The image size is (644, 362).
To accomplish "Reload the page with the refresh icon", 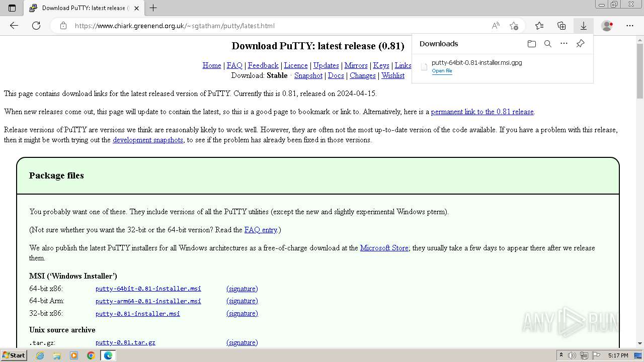I will (x=36, y=26).
